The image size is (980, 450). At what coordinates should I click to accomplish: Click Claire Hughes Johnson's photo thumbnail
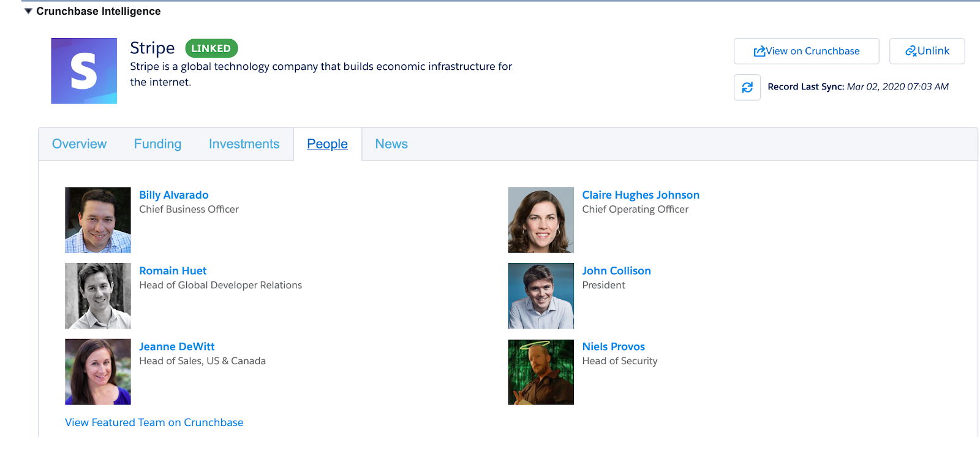[x=541, y=220]
